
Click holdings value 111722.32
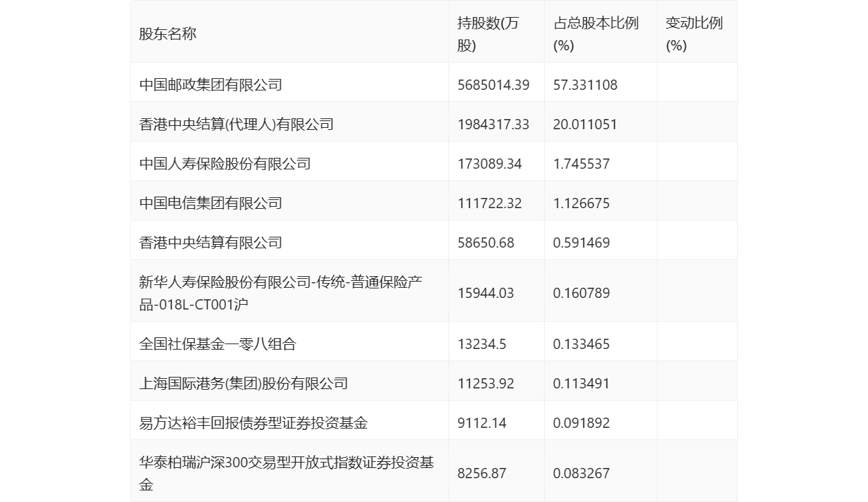[489, 203]
